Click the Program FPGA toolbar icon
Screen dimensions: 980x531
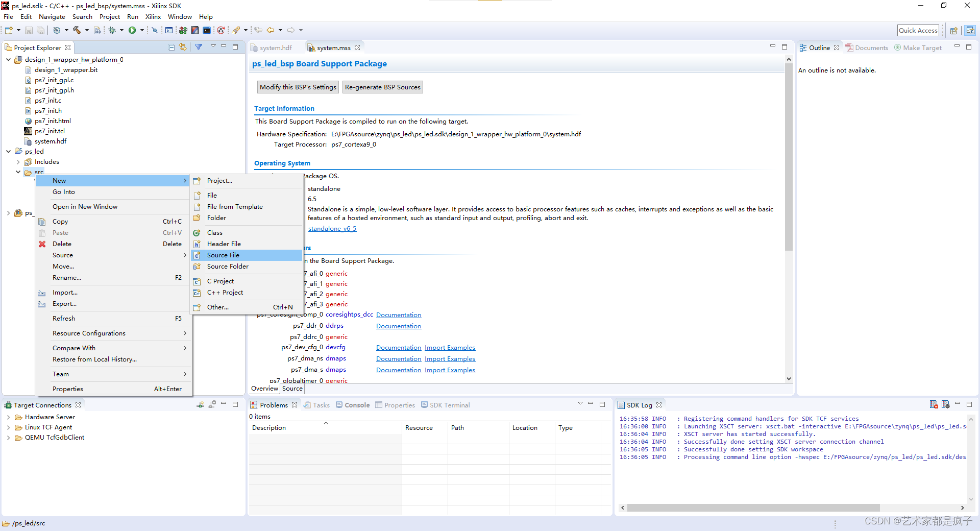pyautogui.click(x=183, y=30)
